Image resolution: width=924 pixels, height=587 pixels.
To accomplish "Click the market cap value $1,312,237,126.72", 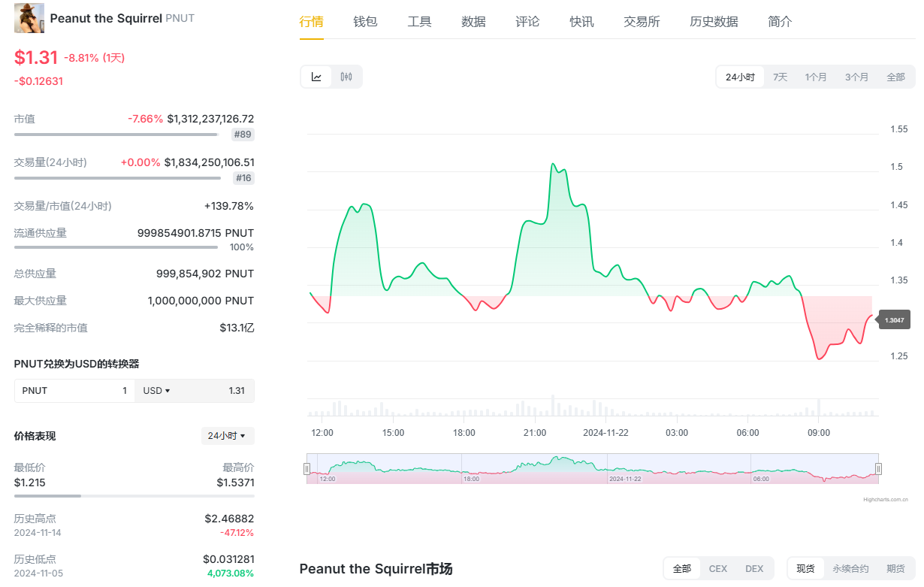I will point(210,119).
